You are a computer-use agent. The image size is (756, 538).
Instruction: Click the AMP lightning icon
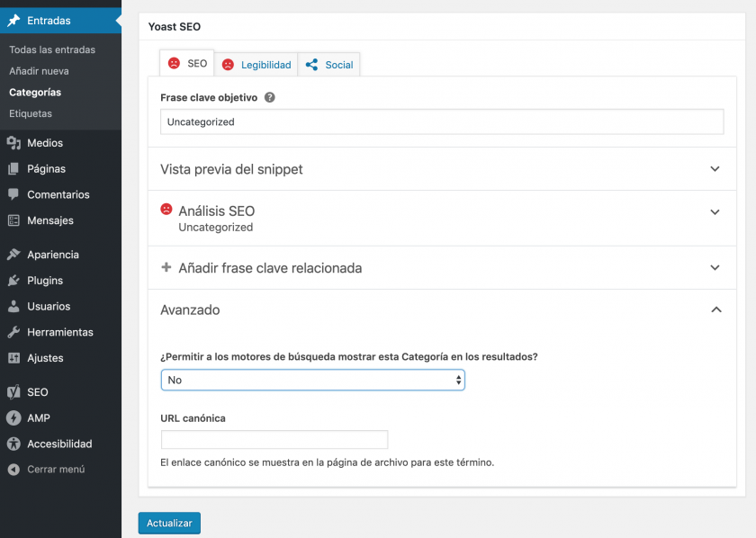point(13,418)
